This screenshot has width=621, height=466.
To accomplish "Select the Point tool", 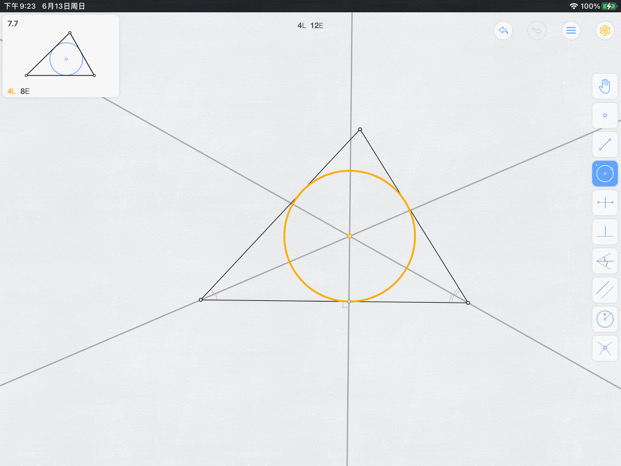I will pyautogui.click(x=605, y=115).
